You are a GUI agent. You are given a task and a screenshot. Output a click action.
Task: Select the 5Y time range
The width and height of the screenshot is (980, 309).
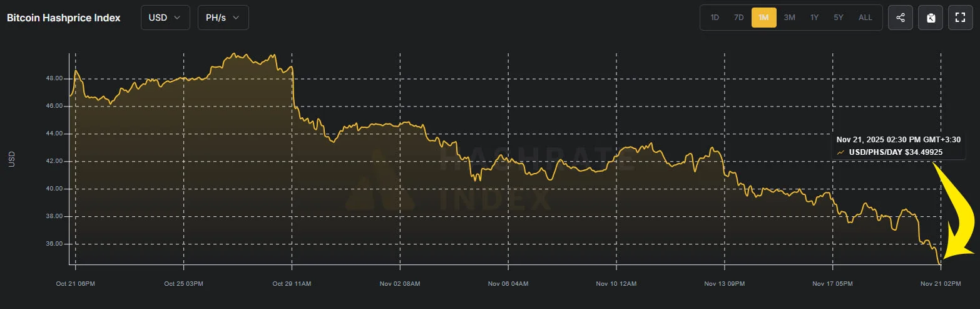tap(839, 18)
